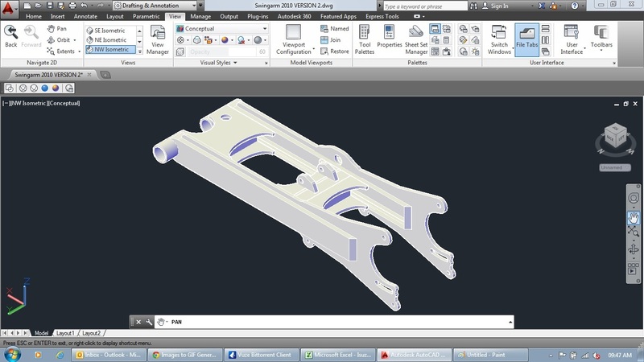Click the Restore viewports button
This screenshot has height=362, width=644.
pos(334,51)
